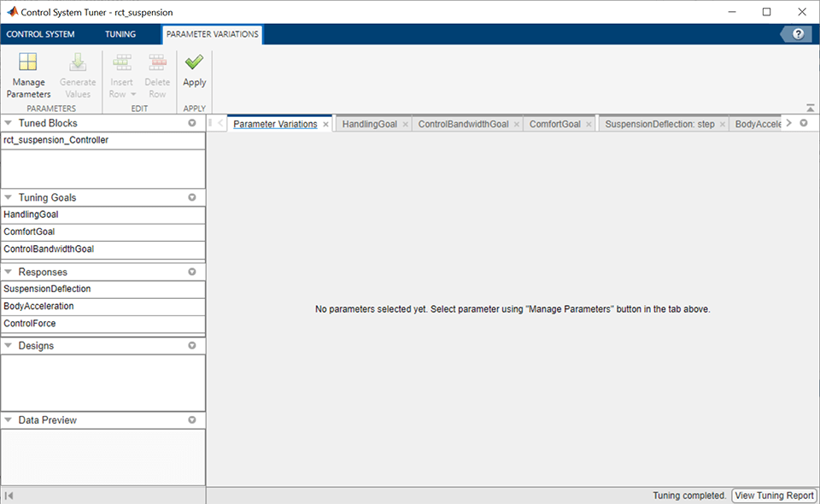Maximize the Control System Tuner window
Viewport: 820px width, 504px height.
(x=767, y=11)
